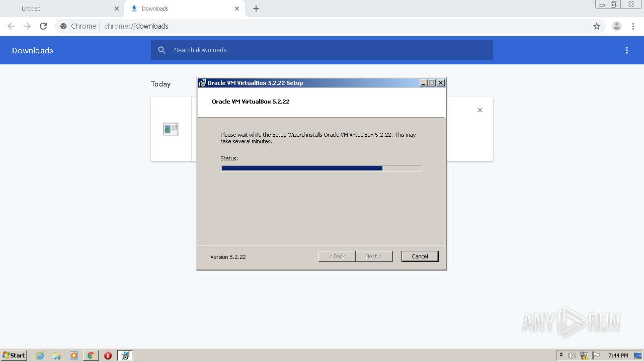The height and width of the screenshot is (362, 644).
Task: Launch Internet Explorer from the taskbar
Action: coord(40,355)
